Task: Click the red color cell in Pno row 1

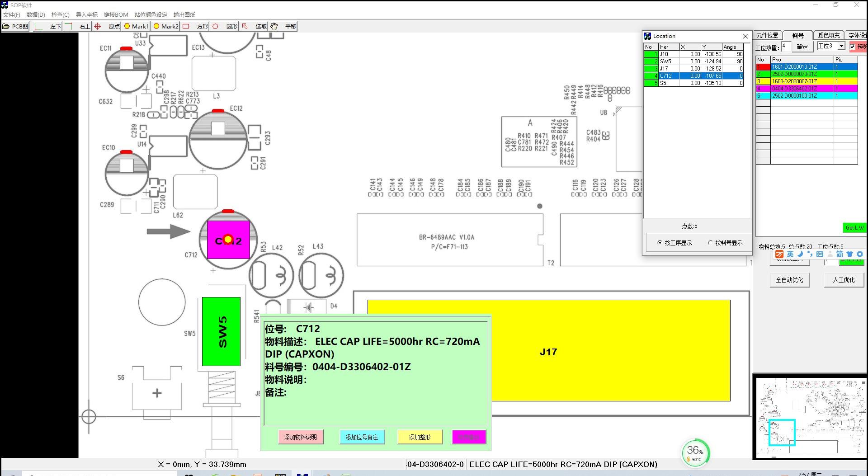Action: [763, 67]
